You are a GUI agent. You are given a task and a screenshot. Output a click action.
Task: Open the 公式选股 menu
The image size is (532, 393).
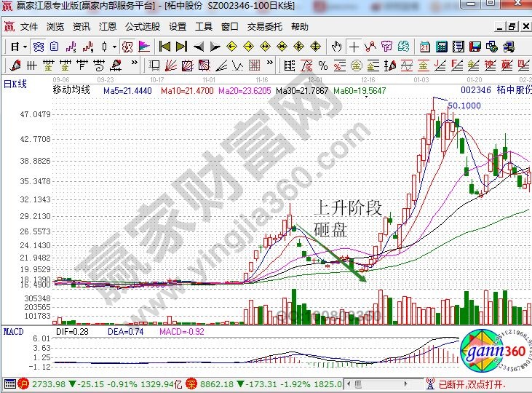pyautogui.click(x=142, y=27)
